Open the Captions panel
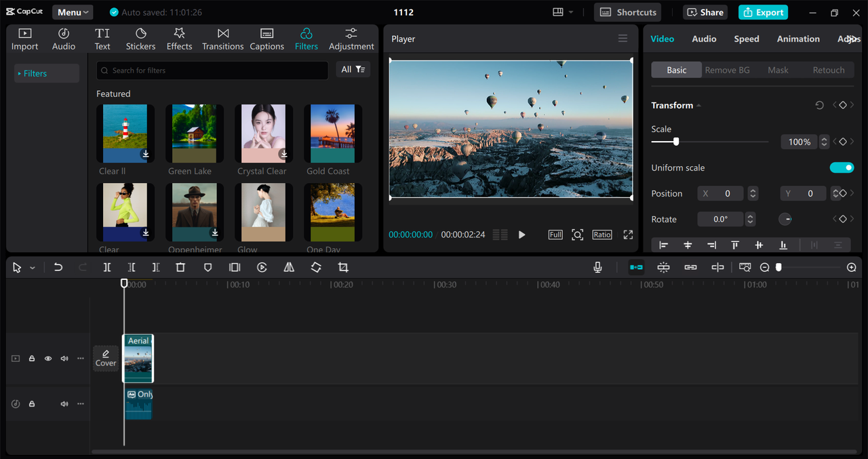The height and width of the screenshot is (459, 868). (267, 39)
